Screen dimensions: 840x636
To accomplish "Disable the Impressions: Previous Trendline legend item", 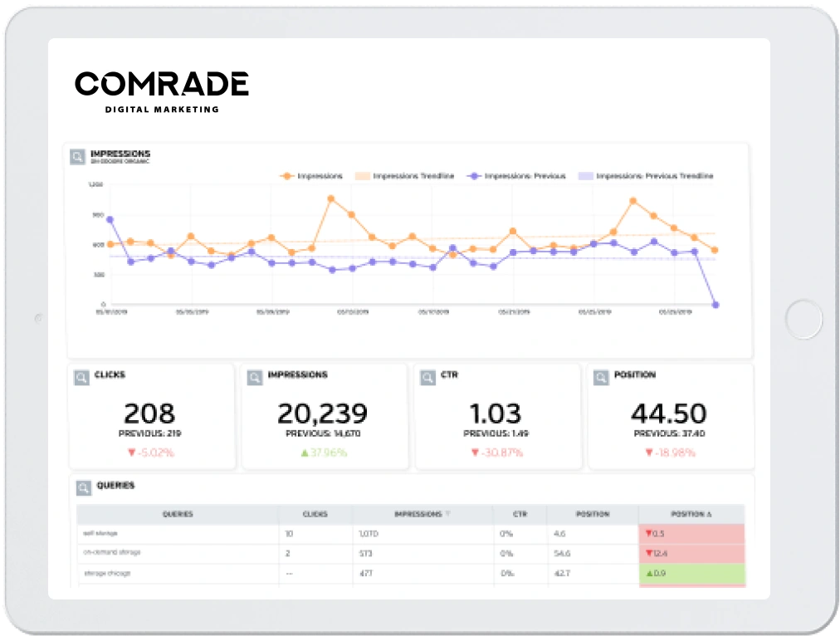I will [650, 175].
